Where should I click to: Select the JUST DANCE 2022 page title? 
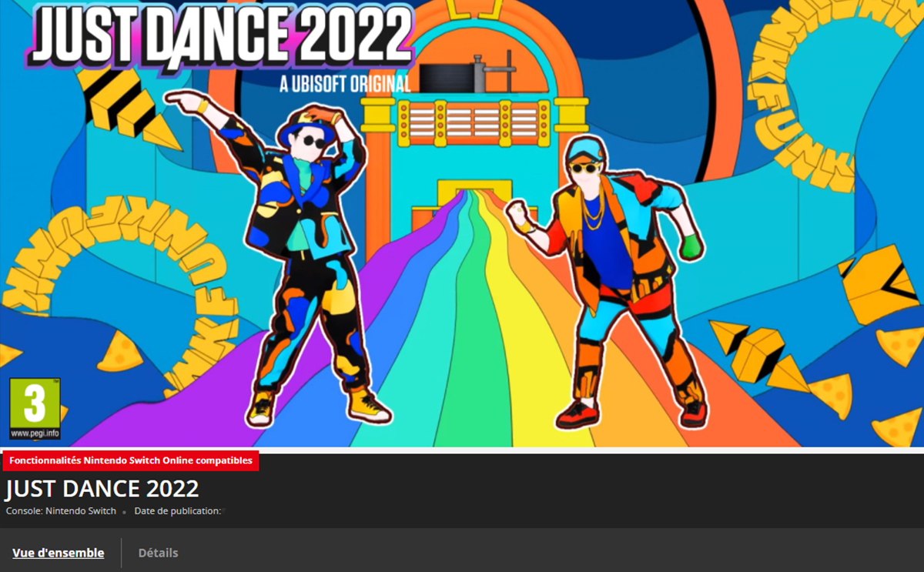click(102, 489)
